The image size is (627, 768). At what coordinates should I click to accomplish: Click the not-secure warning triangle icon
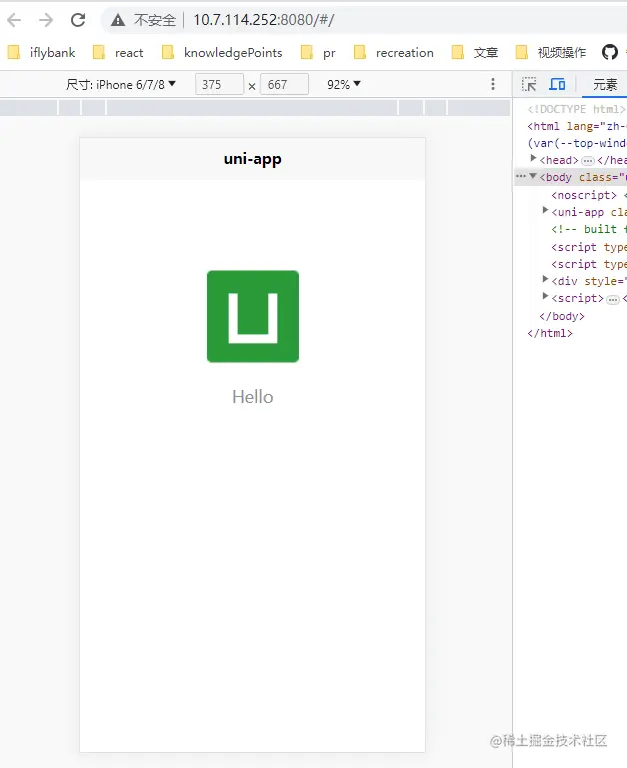pyautogui.click(x=118, y=20)
